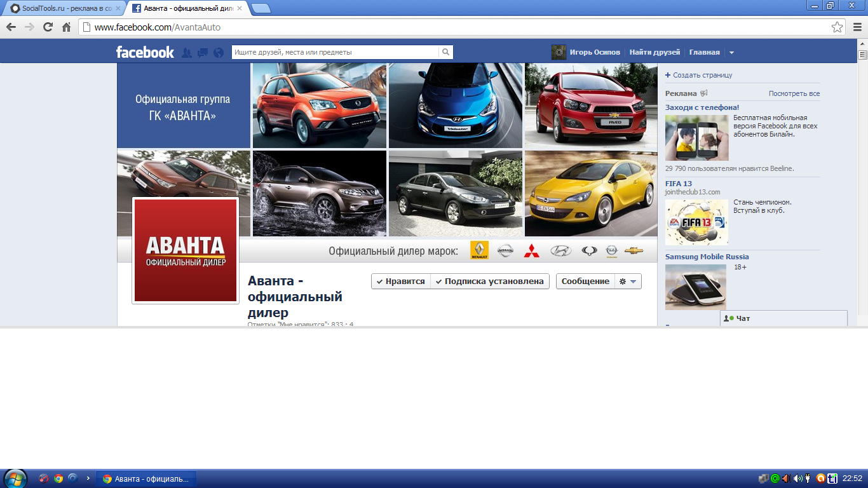868x488 pixels.
Task: Open friend requests icon in Facebook header
Action: 187,53
